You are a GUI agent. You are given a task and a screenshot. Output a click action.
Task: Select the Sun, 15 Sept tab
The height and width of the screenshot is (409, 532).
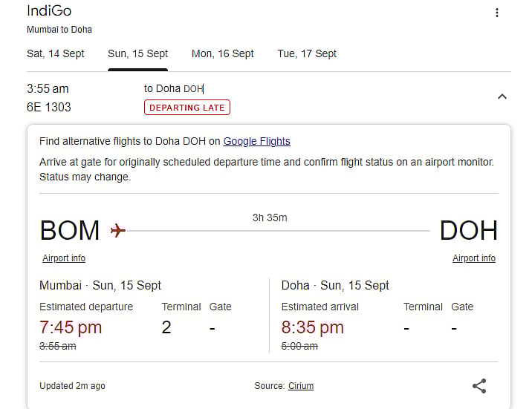[137, 53]
